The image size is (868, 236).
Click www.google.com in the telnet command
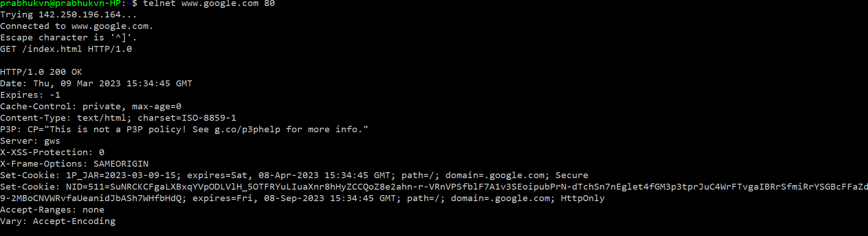220,4
